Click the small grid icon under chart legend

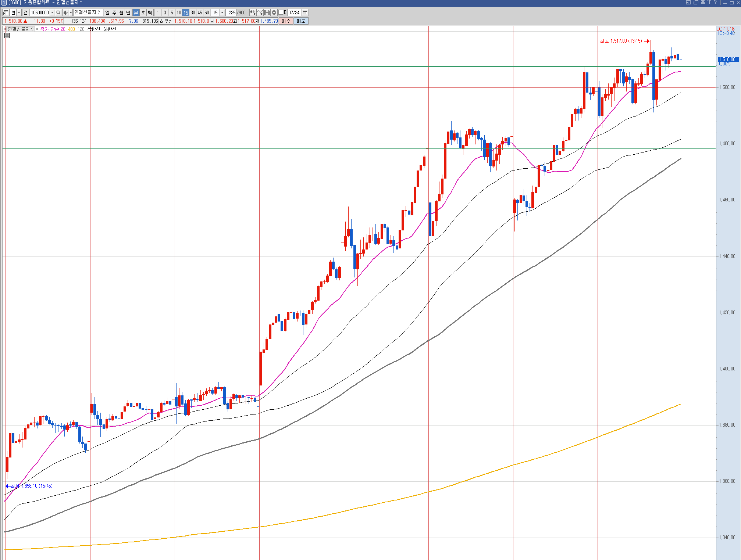point(7,36)
